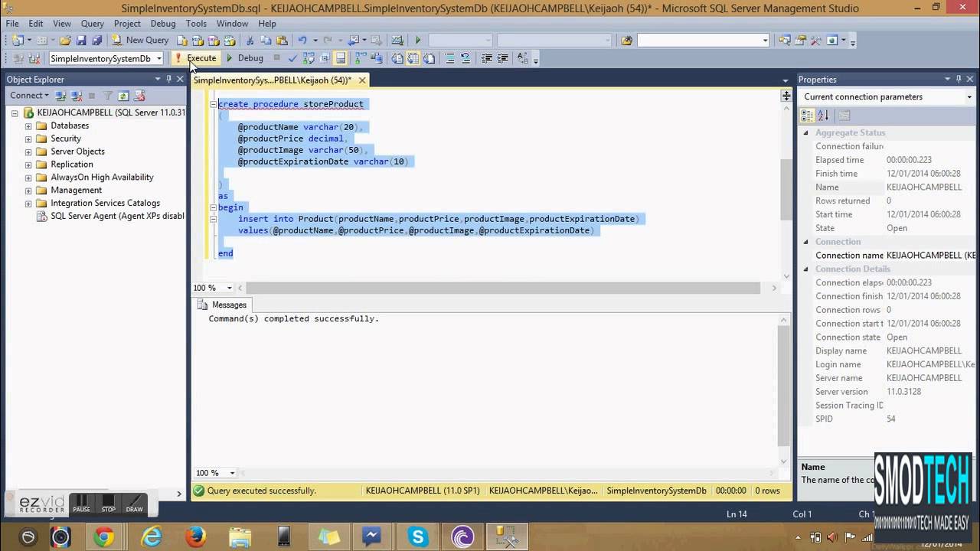The image size is (980, 551).
Task: Click the Save icon in toolbar
Action: pyautogui.click(x=81, y=40)
